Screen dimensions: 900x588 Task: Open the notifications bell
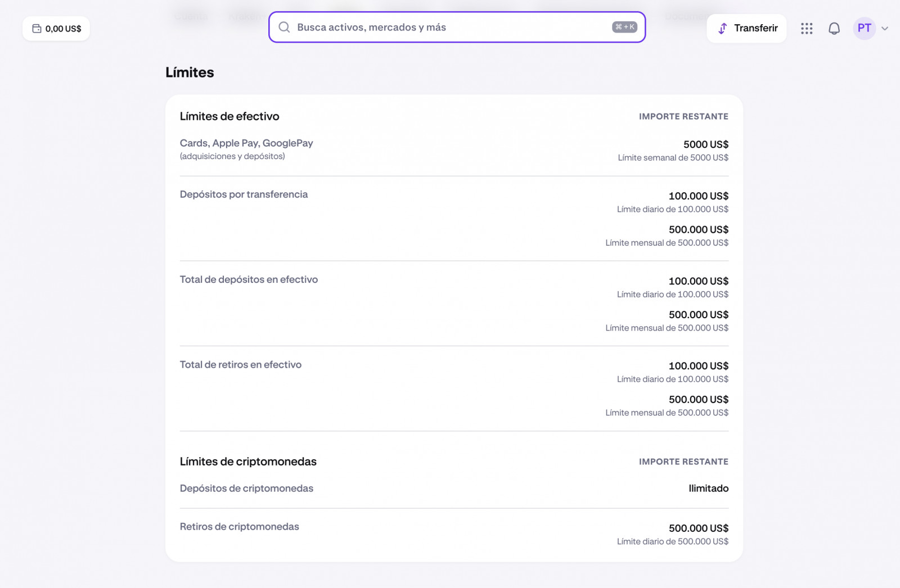[x=834, y=29]
